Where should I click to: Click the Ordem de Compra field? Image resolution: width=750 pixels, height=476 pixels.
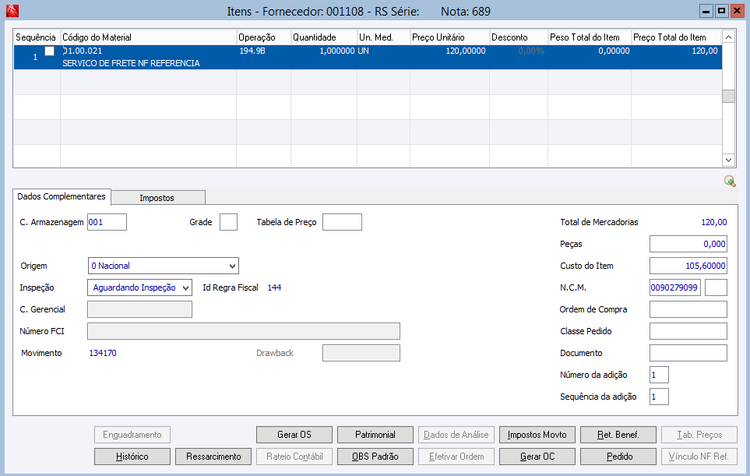coord(688,309)
